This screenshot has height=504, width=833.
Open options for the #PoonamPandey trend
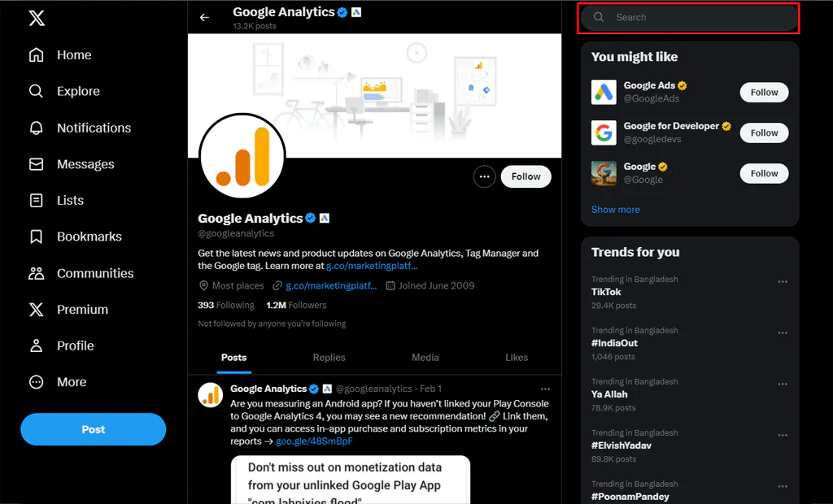click(783, 486)
